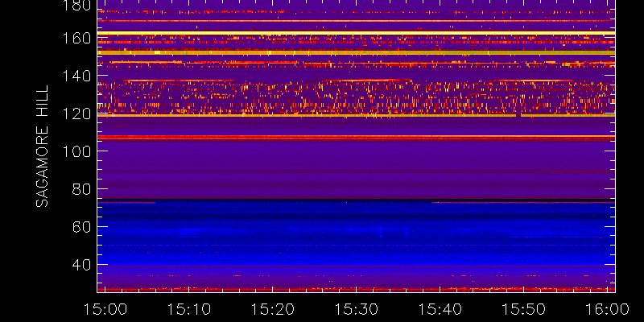Click the 120 frequency axis label
The height and width of the screenshot is (322, 644).
coord(76,114)
